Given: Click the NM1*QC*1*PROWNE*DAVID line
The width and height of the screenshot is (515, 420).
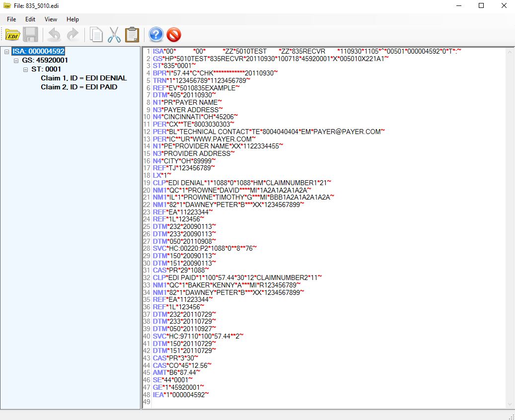Looking at the screenshot, I should (232, 190).
